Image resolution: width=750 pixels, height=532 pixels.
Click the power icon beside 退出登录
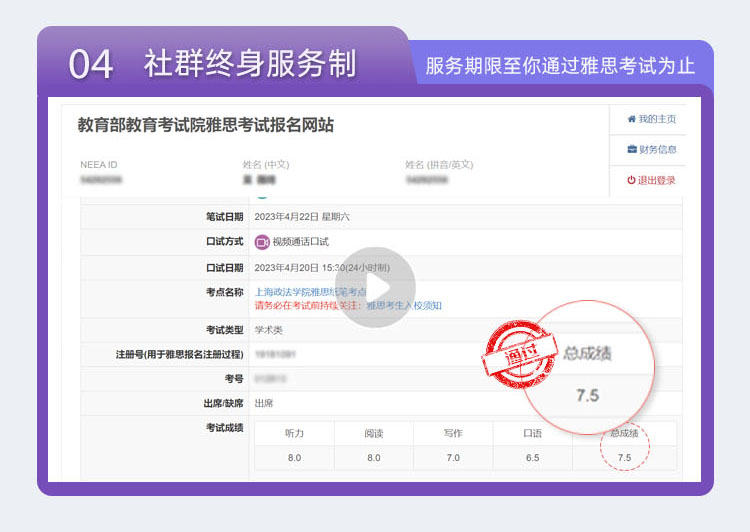tap(631, 180)
